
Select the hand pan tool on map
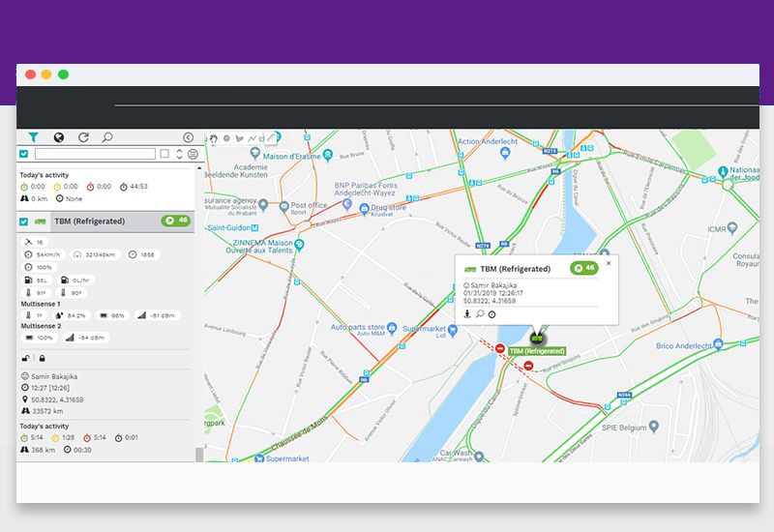[x=213, y=138]
